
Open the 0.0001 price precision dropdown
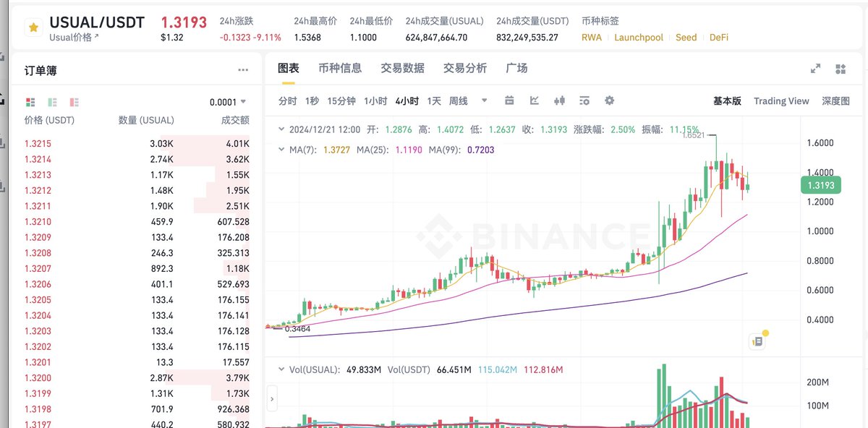point(228,102)
